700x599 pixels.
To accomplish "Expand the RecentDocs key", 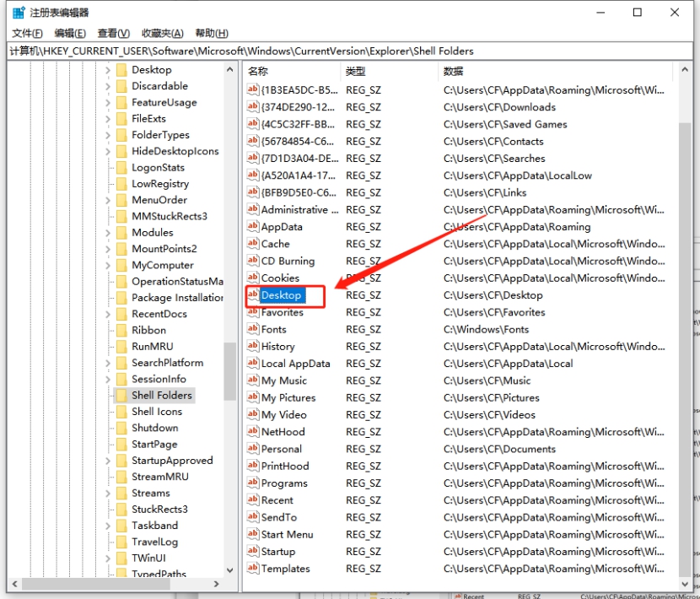I will click(x=108, y=314).
